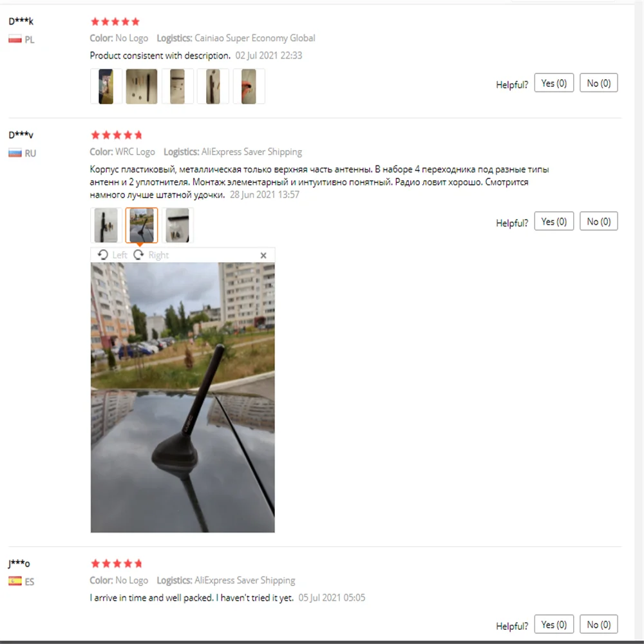Image resolution: width=644 pixels, height=644 pixels.
Task: Open first thumbnail in D***v's review
Action: click(106, 225)
